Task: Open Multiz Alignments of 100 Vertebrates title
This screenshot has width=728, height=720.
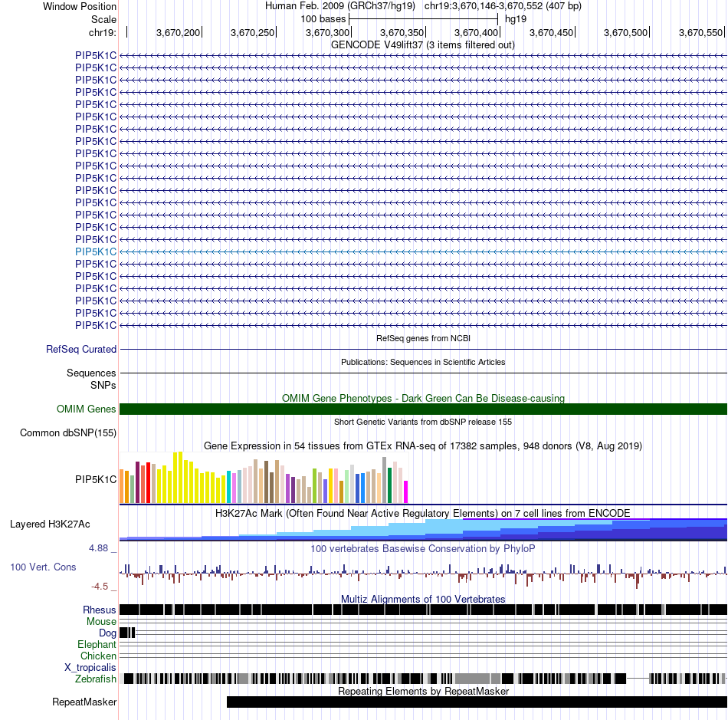Action: pyautogui.click(x=423, y=599)
